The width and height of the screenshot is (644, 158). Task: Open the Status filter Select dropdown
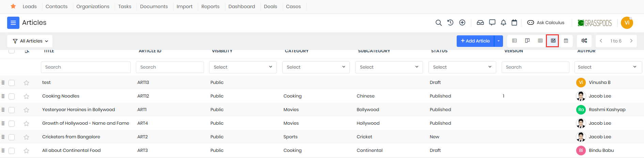pyautogui.click(x=462, y=67)
